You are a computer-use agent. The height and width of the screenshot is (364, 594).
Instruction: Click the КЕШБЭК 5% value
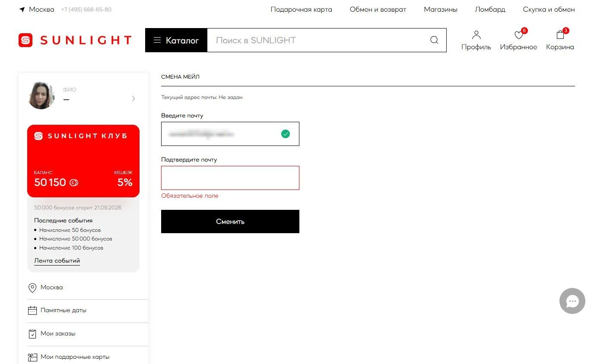pyautogui.click(x=125, y=183)
